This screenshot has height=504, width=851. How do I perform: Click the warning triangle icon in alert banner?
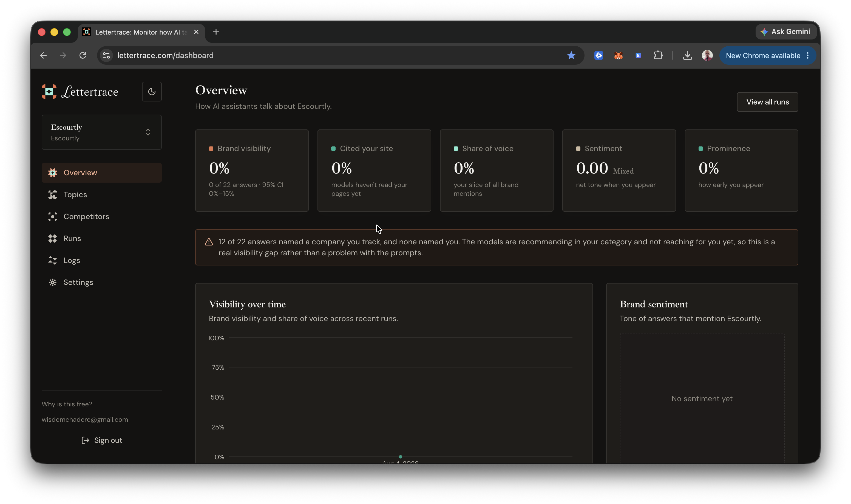[x=209, y=242]
